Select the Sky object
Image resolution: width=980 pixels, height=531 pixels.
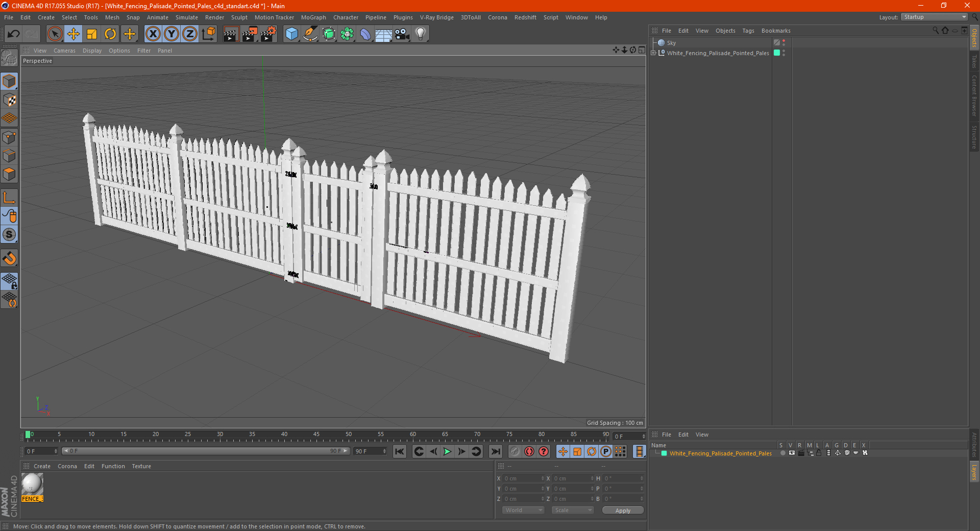click(x=671, y=43)
